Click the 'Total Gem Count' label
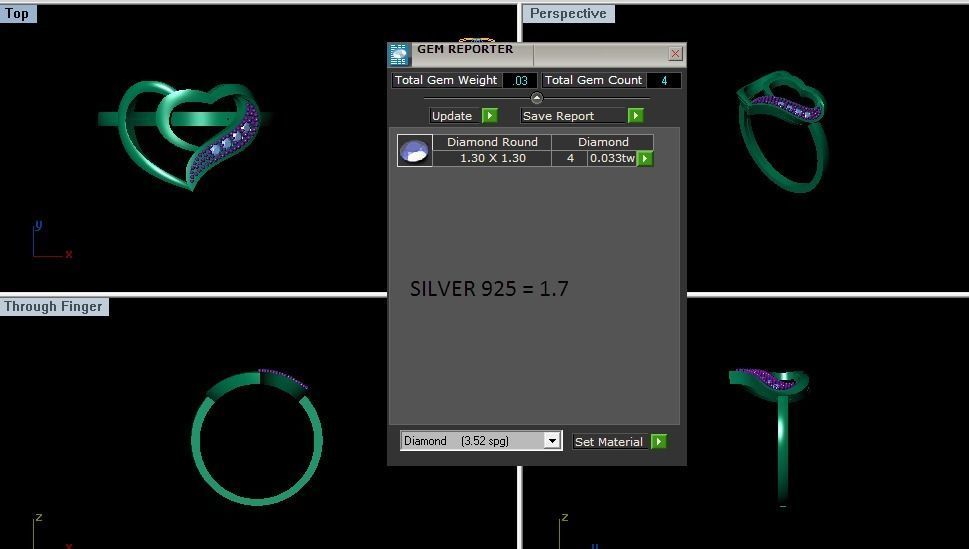This screenshot has height=549, width=969. (593, 80)
